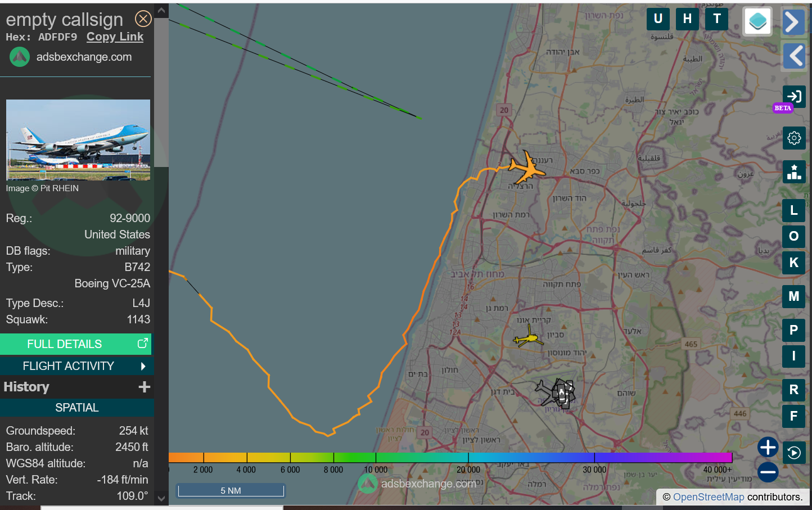Zoom out with the minus button
This screenshot has height=510, width=812.
coord(768,472)
